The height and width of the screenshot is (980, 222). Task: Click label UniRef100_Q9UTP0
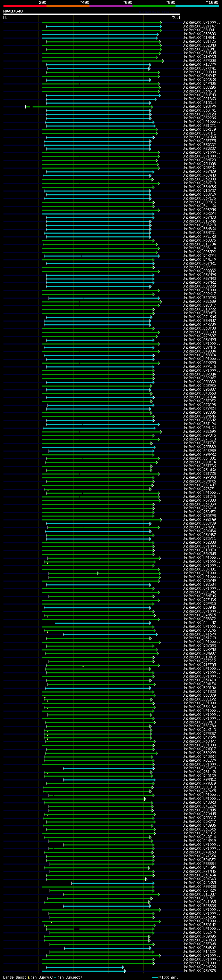pyautogui.click(x=199, y=106)
